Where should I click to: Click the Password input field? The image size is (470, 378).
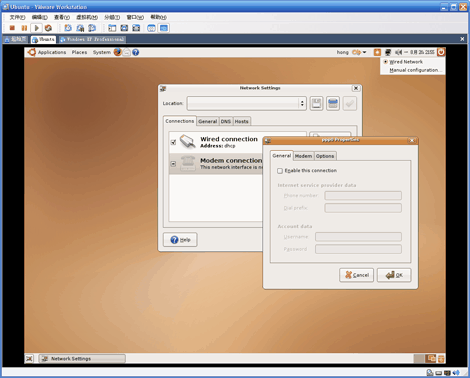pyautogui.click(x=358, y=249)
